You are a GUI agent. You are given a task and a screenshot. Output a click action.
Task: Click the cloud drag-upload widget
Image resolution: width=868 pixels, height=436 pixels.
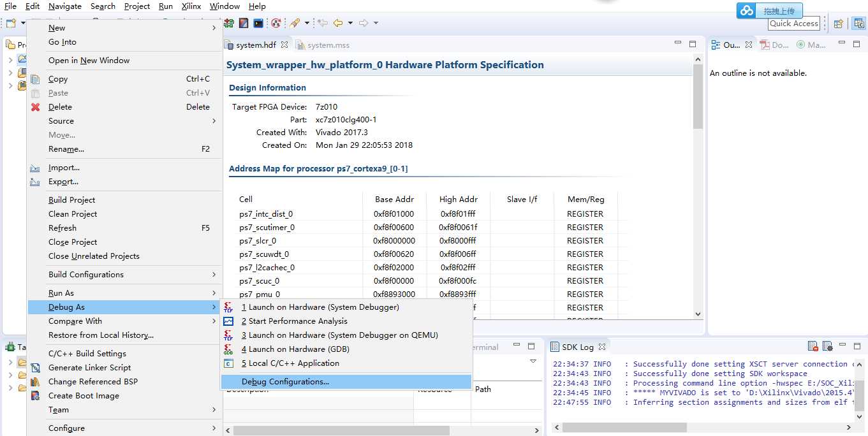point(769,11)
